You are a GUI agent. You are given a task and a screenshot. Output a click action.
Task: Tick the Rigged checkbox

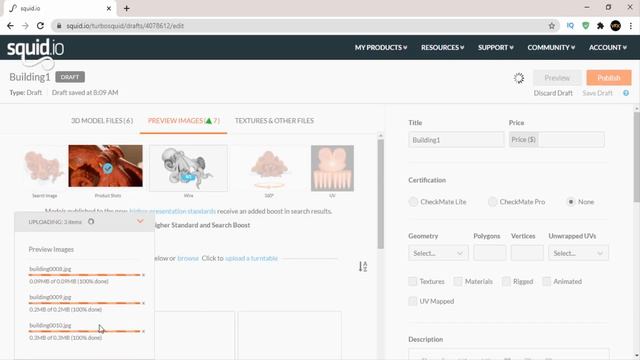(506, 281)
